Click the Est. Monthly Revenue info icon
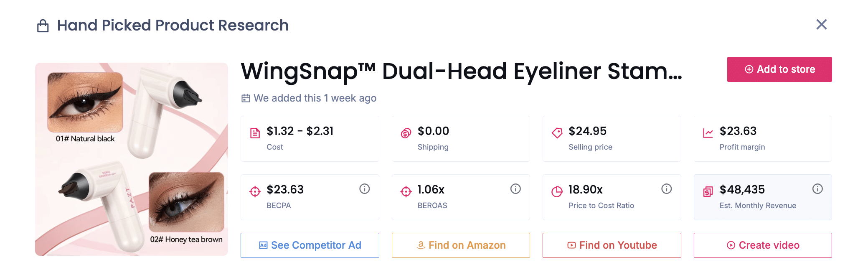The width and height of the screenshot is (868, 270). tap(817, 189)
